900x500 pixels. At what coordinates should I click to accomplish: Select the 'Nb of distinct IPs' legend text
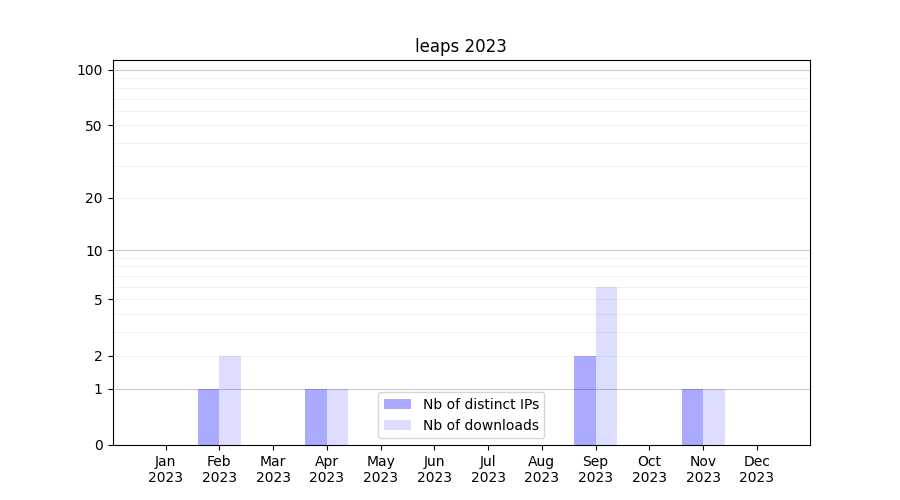click(480, 404)
